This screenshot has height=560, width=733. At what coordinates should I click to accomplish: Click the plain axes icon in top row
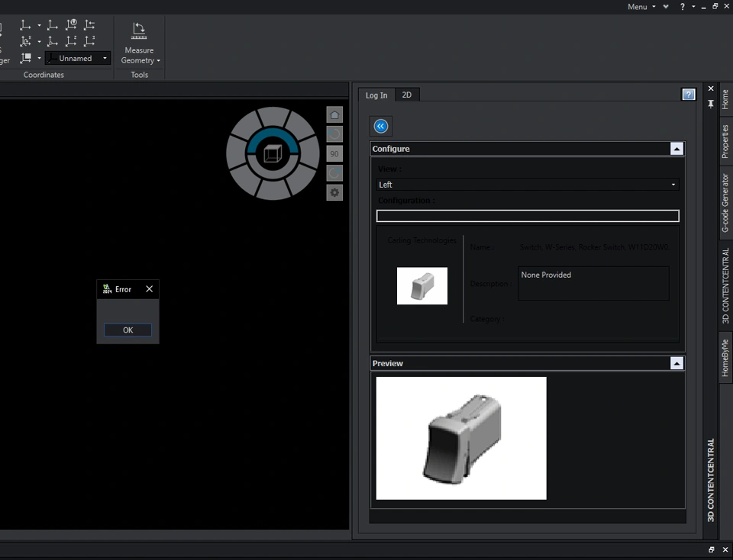(x=53, y=25)
